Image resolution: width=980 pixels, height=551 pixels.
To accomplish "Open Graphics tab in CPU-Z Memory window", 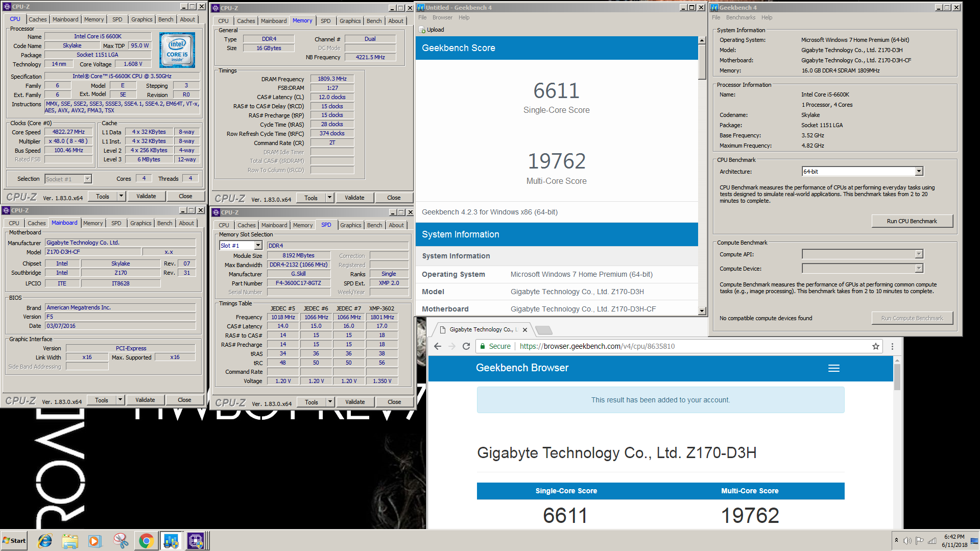I will pos(350,21).
